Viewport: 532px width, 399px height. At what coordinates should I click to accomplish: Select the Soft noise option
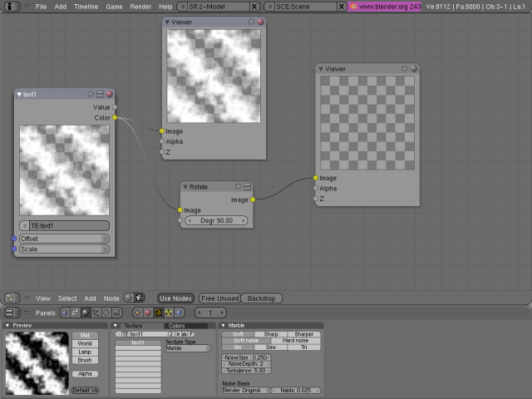coord(245,341)
